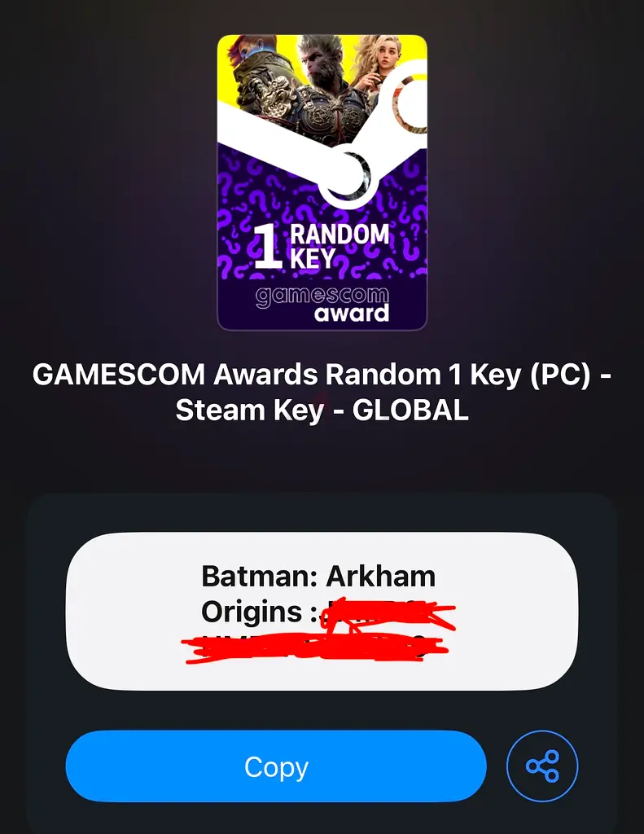The image size is (644, 834).
Task: Tap the share icon next to Copy
Action: [x=542, y=766]
